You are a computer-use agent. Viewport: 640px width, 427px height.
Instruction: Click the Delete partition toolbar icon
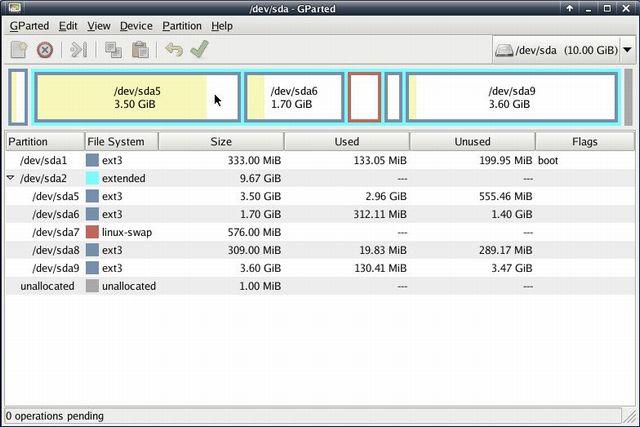[x=45, y=50]
